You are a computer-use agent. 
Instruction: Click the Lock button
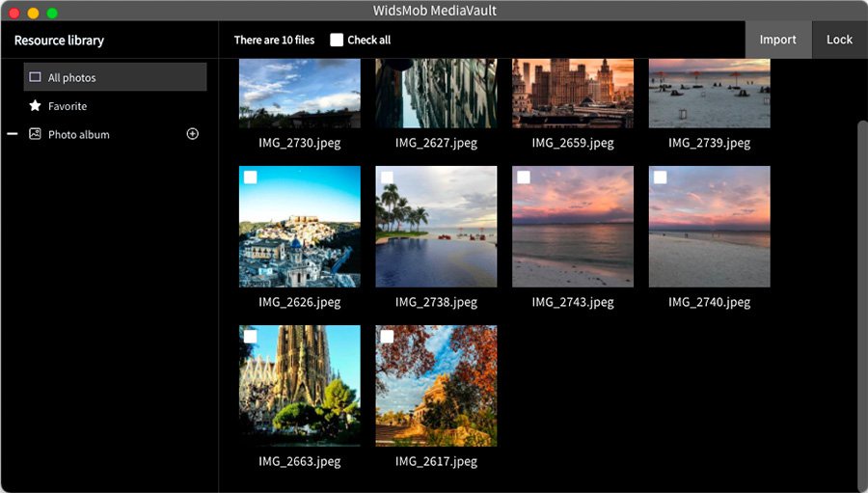pyautogui.click(x=839, y=40)
